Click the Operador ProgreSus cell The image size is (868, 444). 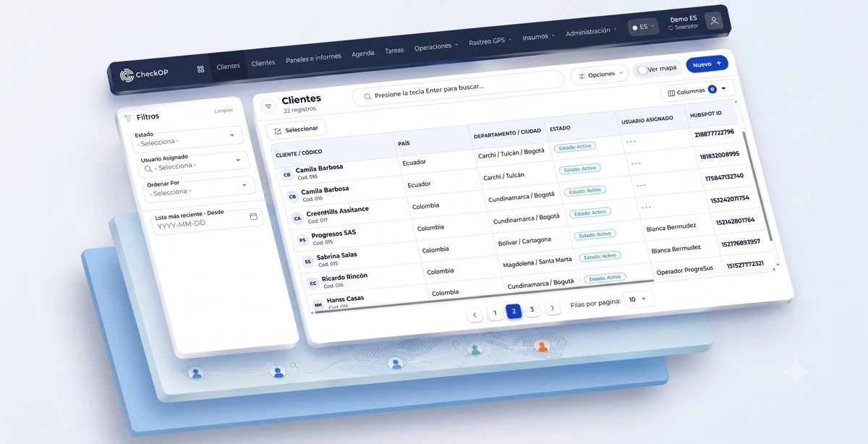coord(684,270)
